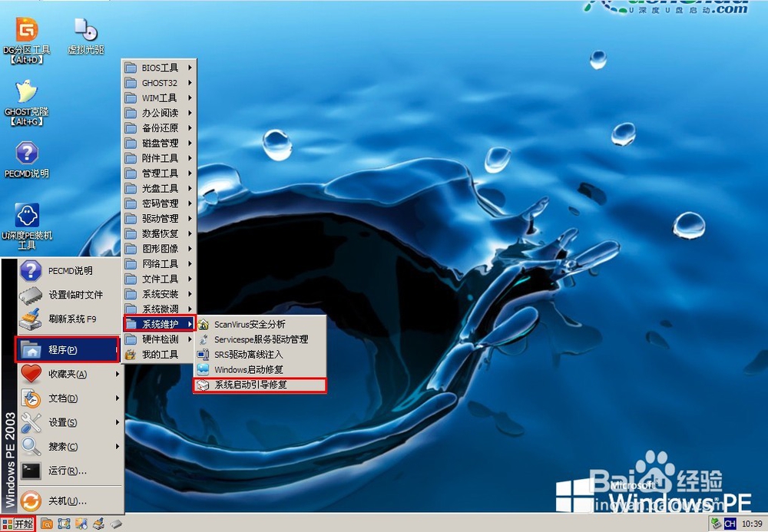Select 运行(R)... in start menu
This screenshot has height=532, width=768.
pyautogui.click(x=70, y=471)
